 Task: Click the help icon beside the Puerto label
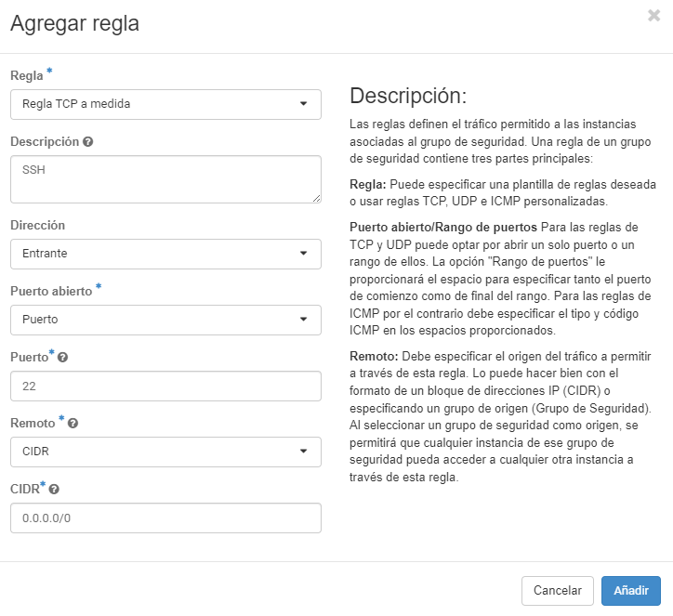click(62, 357)
